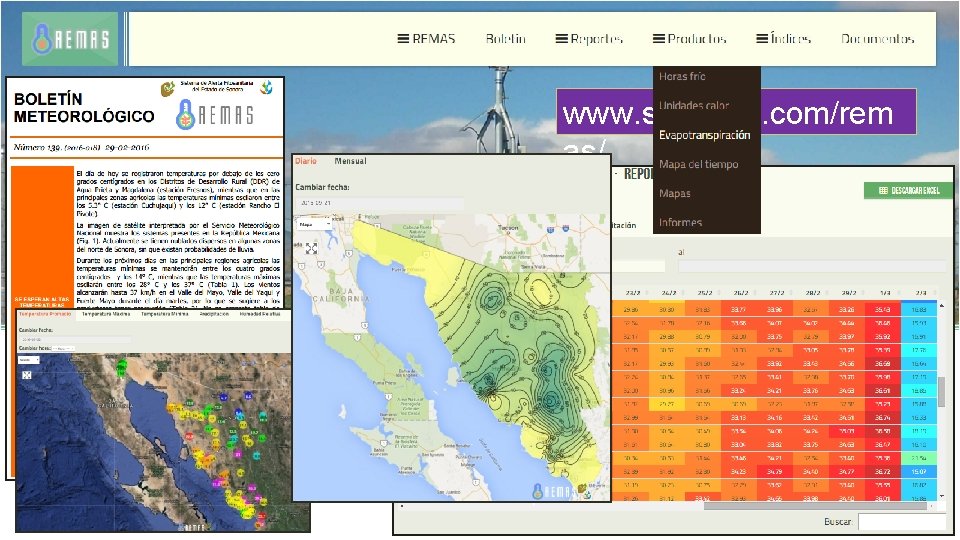960x540 pixels.
Task: Sort by the 28/2 column header
Action: tap(813, 293)
